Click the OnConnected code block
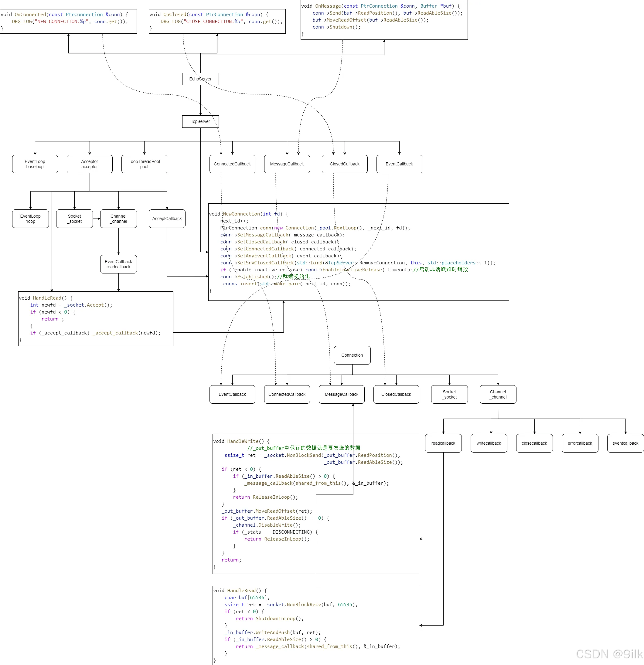Screen dimensions: 644x665 coord(68,21)
